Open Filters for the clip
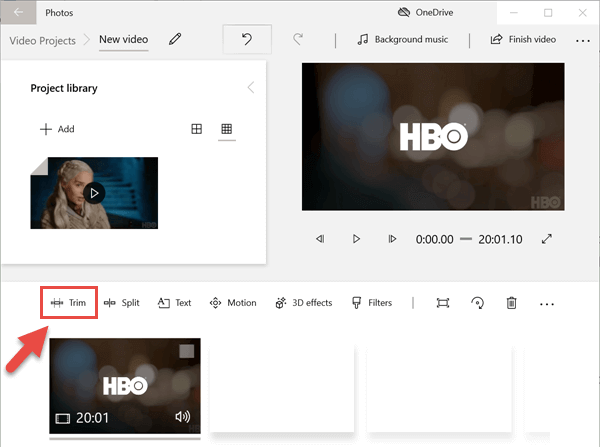Screen dimensions: 600x447 pyautogui.click(x=372, y=303)
